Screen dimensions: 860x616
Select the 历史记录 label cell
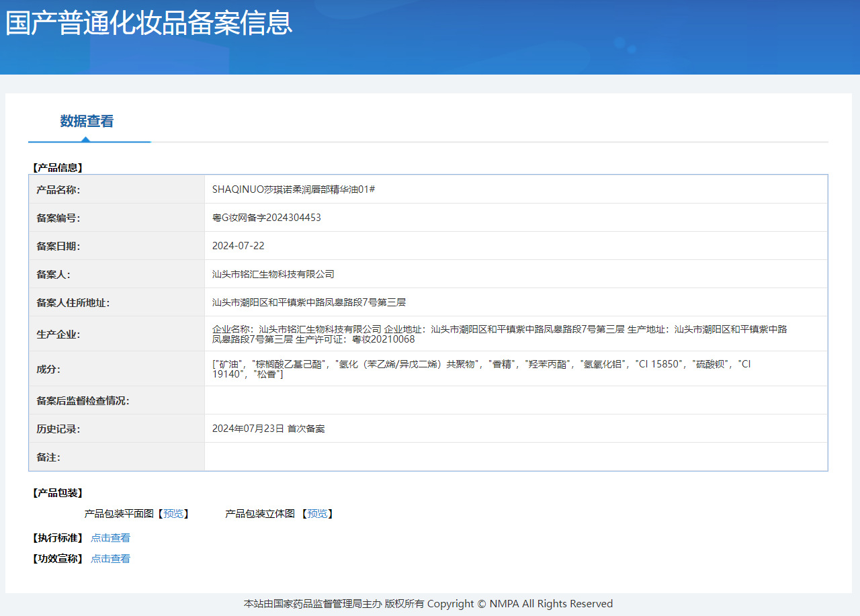117,429
